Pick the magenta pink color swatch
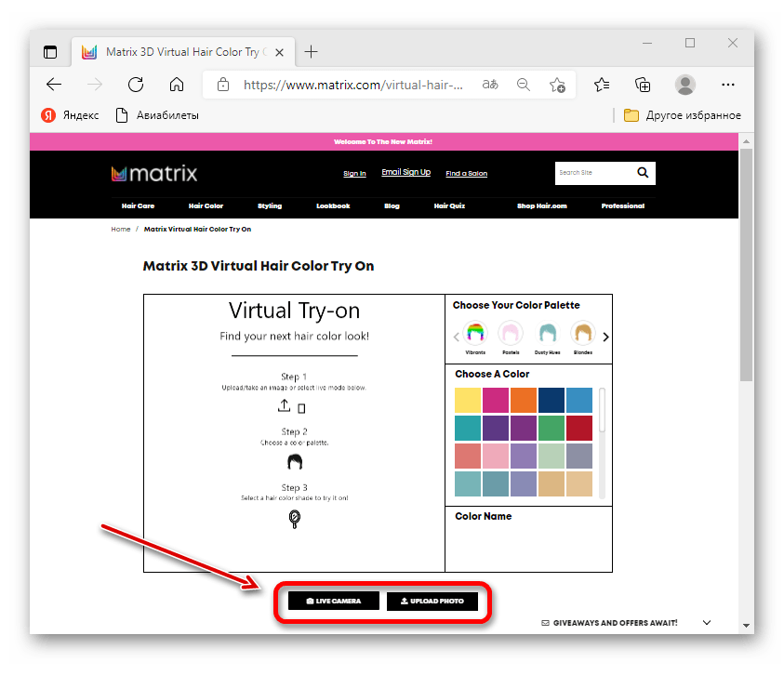 (x=496, y=401)
